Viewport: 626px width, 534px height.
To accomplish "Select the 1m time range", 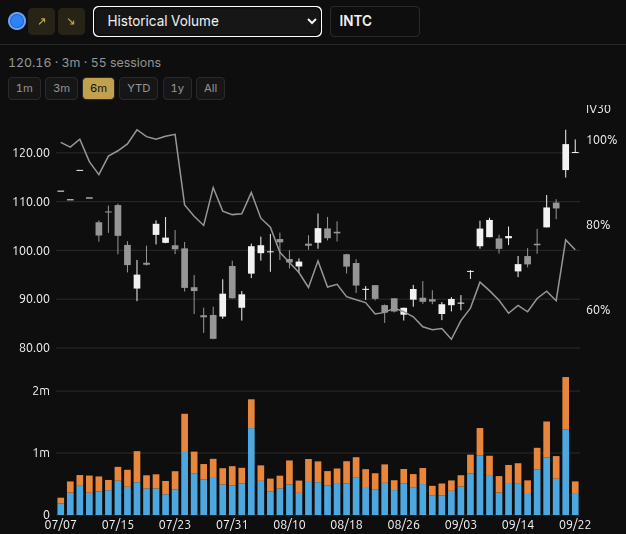I will coord(24,88).
